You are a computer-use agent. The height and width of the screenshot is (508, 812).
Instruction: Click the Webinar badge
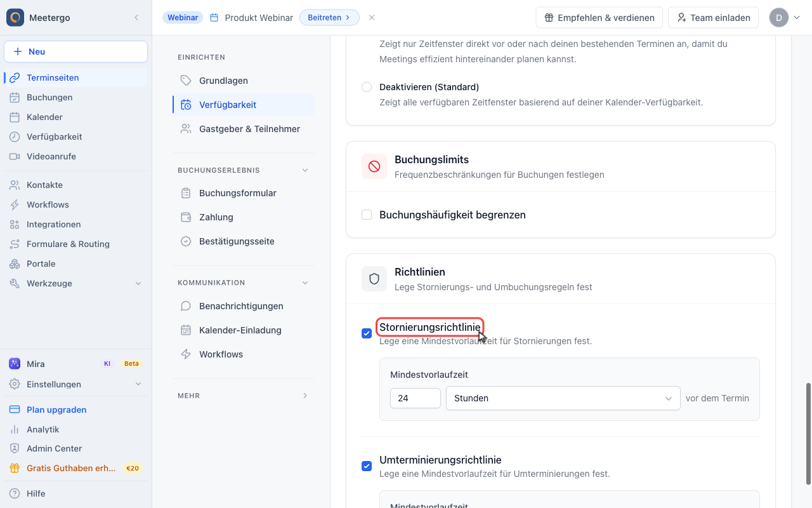pyautogui.click(x=183, y=18)
